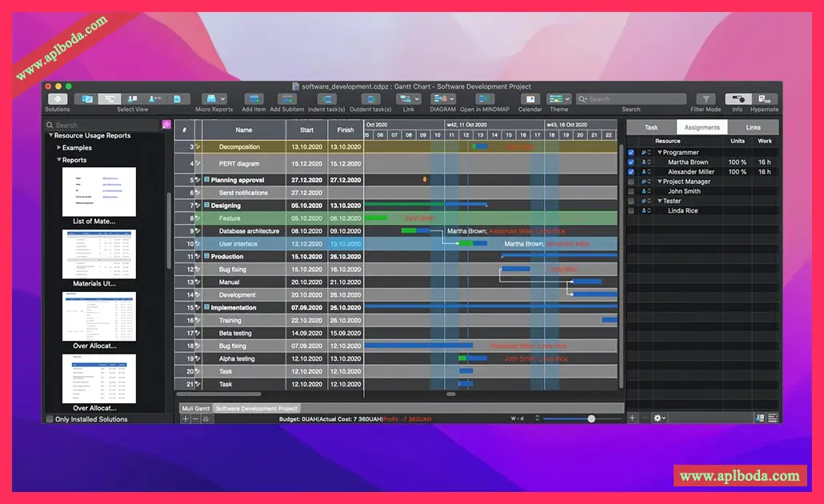Enable Filter Mode funnel icon

coord(706,99)
